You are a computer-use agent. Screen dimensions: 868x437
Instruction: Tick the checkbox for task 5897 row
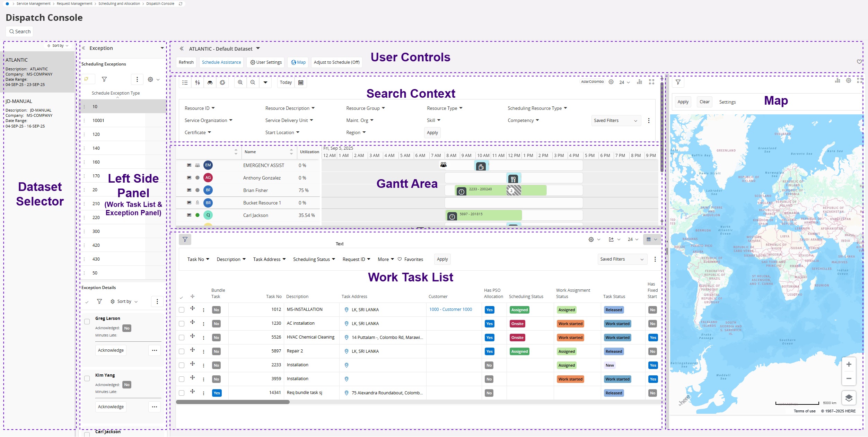coord(182,351)
